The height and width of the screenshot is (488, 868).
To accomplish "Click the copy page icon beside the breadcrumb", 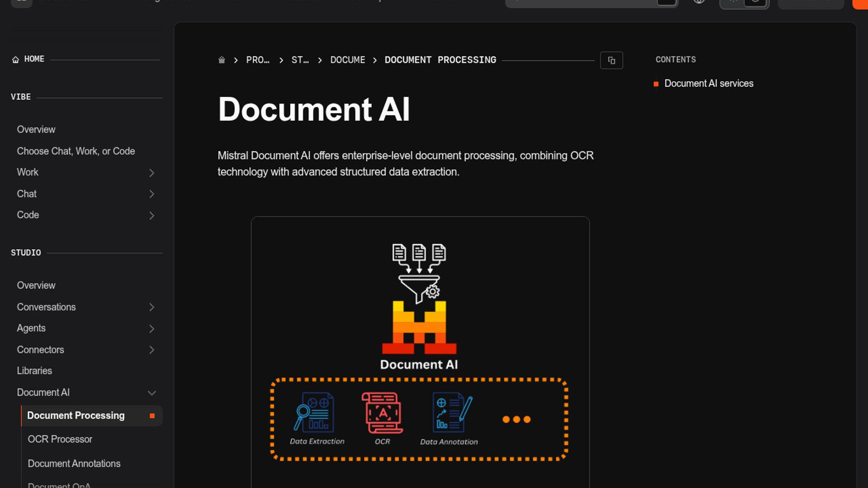I will point(611,60).
